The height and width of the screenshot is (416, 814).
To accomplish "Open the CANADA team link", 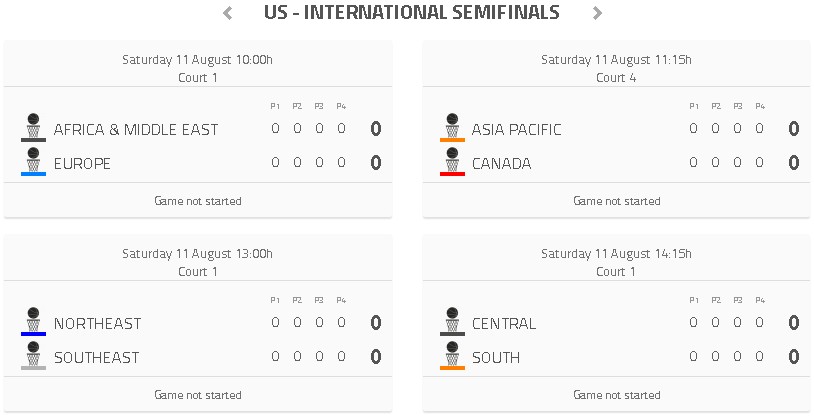I will (x=501, y=164).
